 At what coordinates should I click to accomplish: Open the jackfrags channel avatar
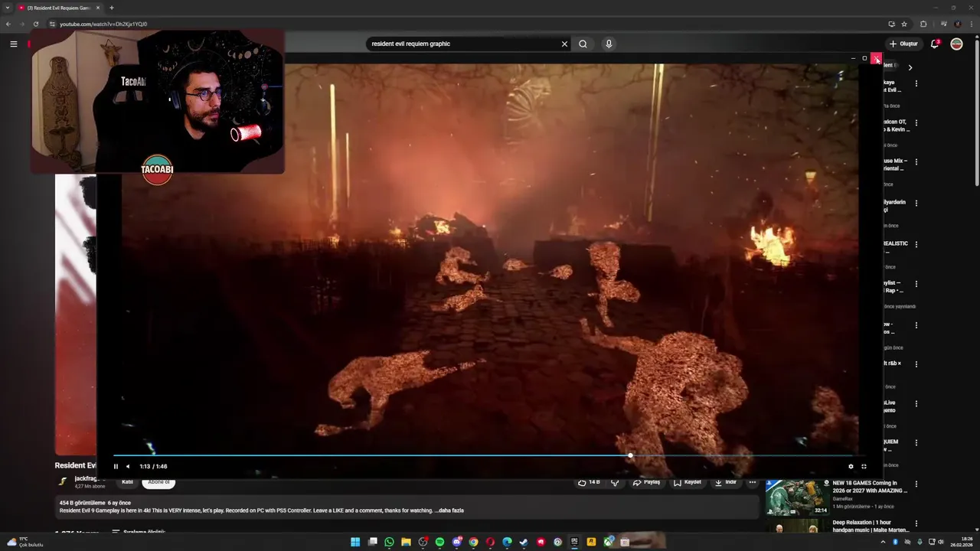coord(63,481)
